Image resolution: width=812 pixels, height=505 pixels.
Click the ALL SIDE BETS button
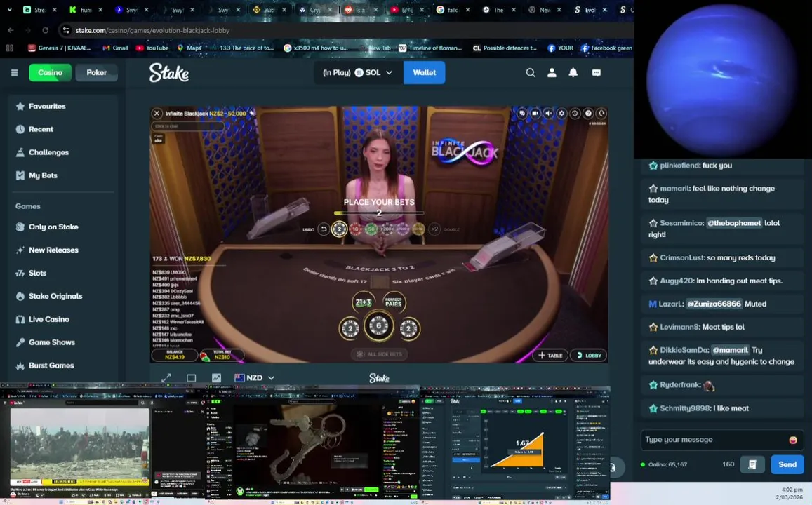click(x=379, y=354)
